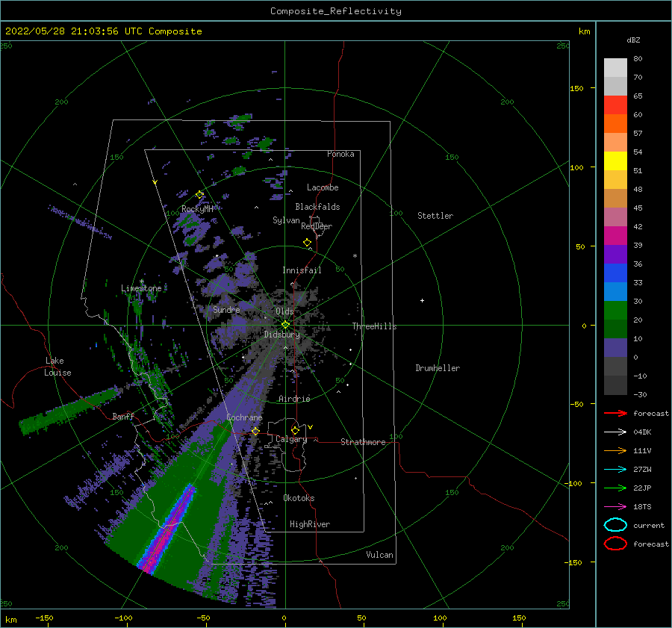This screenshot has width=672, height=628.
Task: Click the Composite_Reflectivity title
Action: click(x=336, y=11)
